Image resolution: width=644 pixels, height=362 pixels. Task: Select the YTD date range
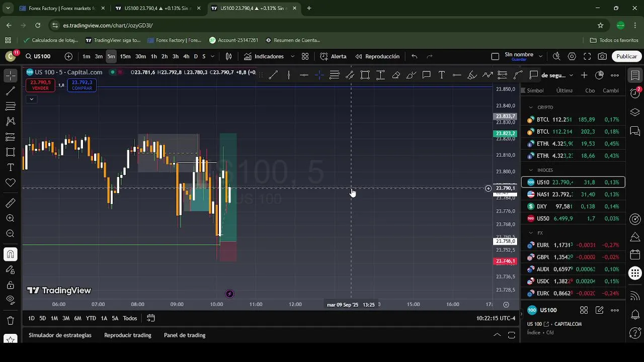[x=91, y=318]
